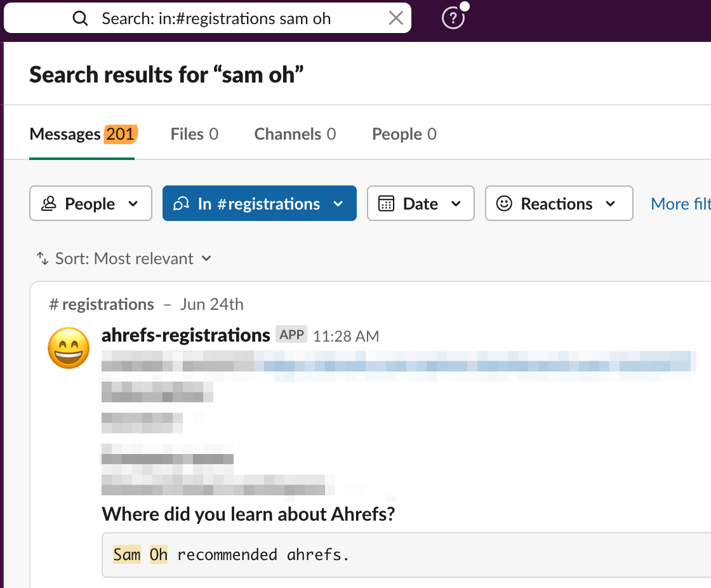Switch to the Files tab

(194, 135)
